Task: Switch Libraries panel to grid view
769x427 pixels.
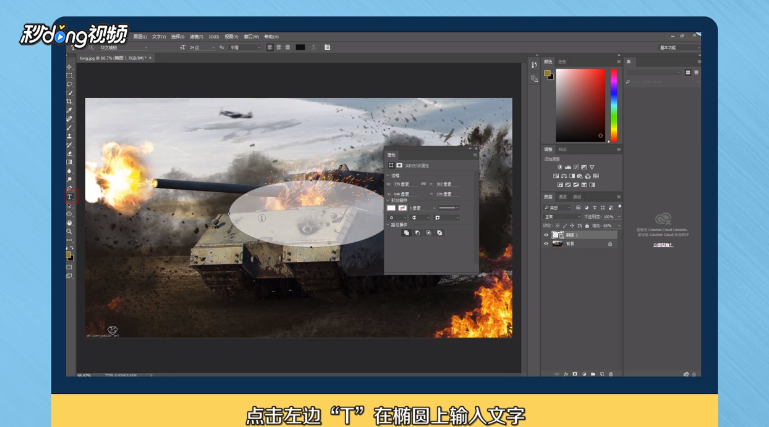Action: click(688, 72)
